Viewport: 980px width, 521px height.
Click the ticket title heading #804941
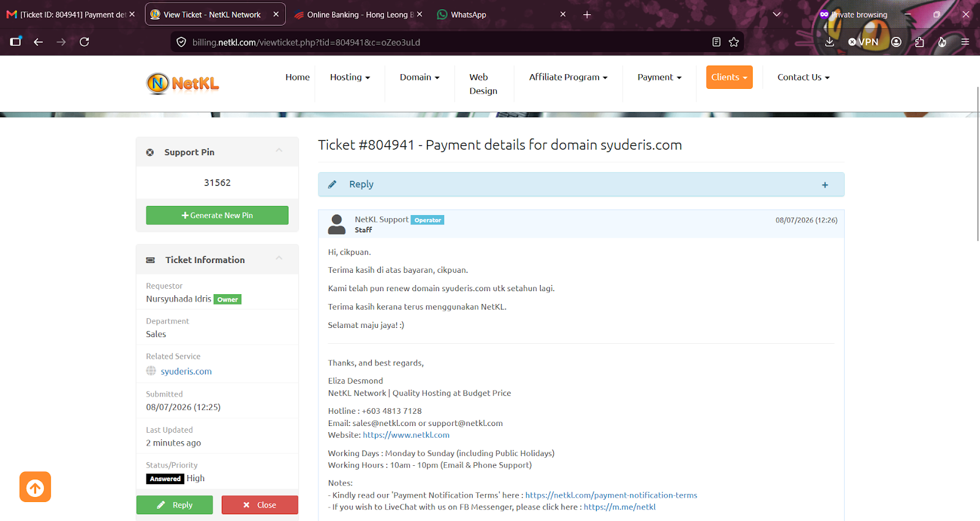click(500, 145)
